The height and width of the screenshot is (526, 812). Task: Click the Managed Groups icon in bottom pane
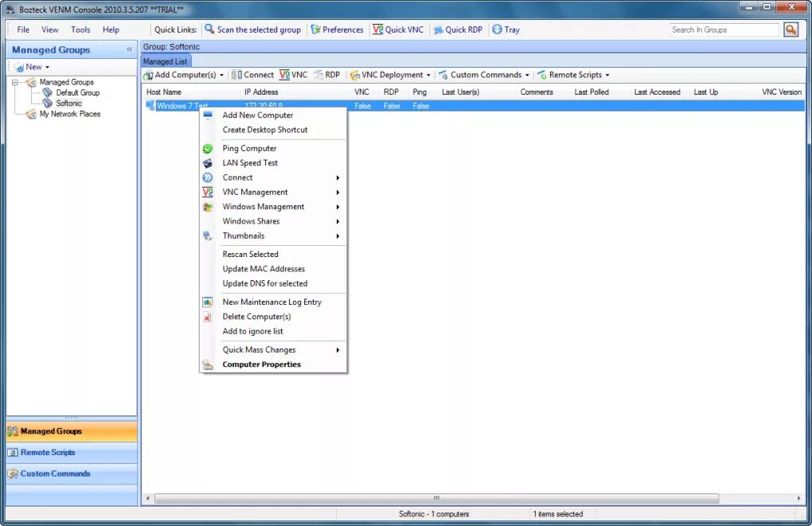click(x=13, y=431)
